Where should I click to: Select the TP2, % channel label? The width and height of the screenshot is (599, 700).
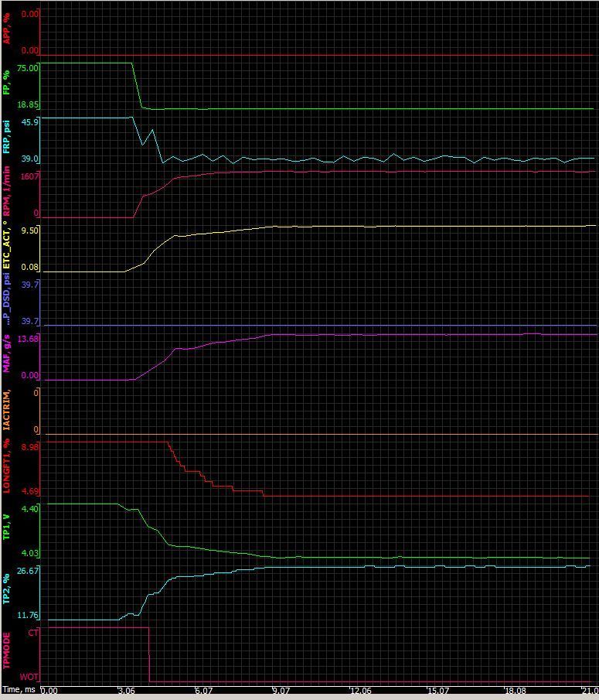point(7,591)
